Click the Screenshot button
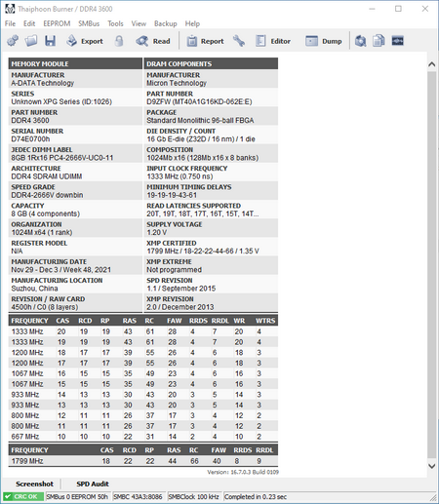Screen dimensions: 439x504 pos(34,484)
